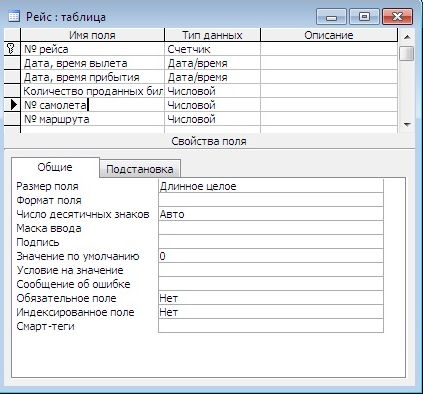The height and width of the screenshot is (394, 423).
Task: Click the scroll up arrow in the field list
Action: tap(407, 37)
